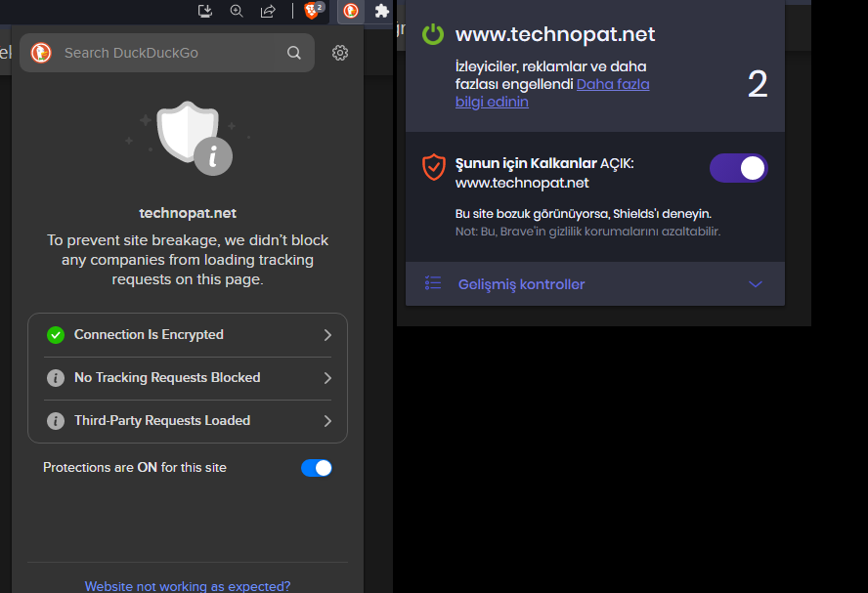Click the Protections are ON for this site label
The image size is (868, 593).
pos(135,467)
